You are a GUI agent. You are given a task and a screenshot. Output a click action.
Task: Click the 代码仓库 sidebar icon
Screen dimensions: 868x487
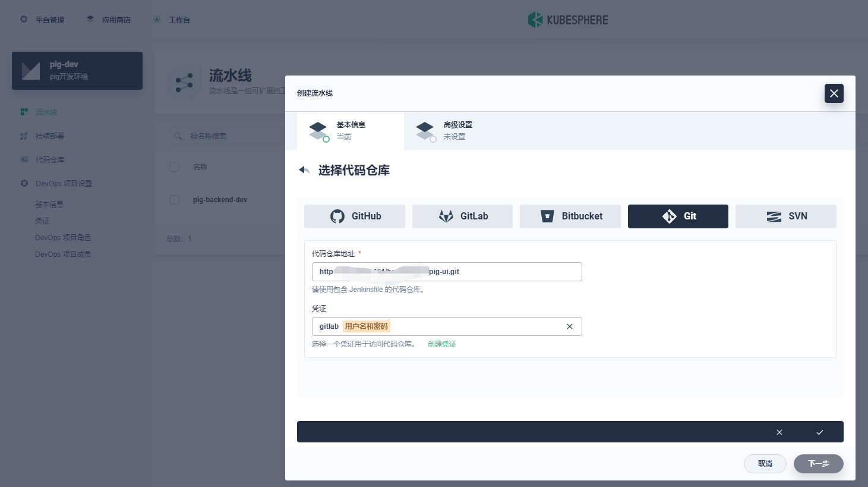click(24, 159)
